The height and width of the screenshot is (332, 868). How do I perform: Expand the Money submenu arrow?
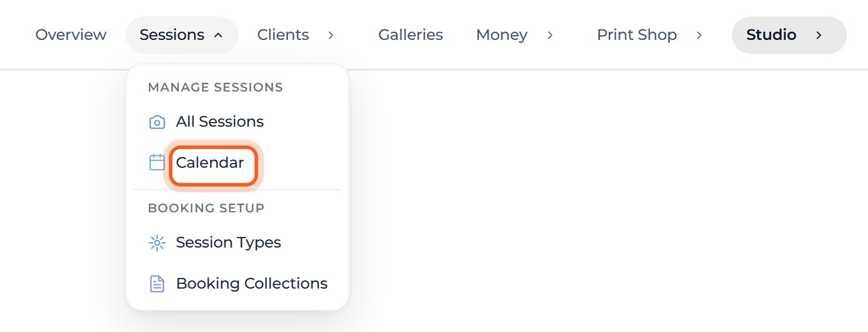[x=550, y=35]
